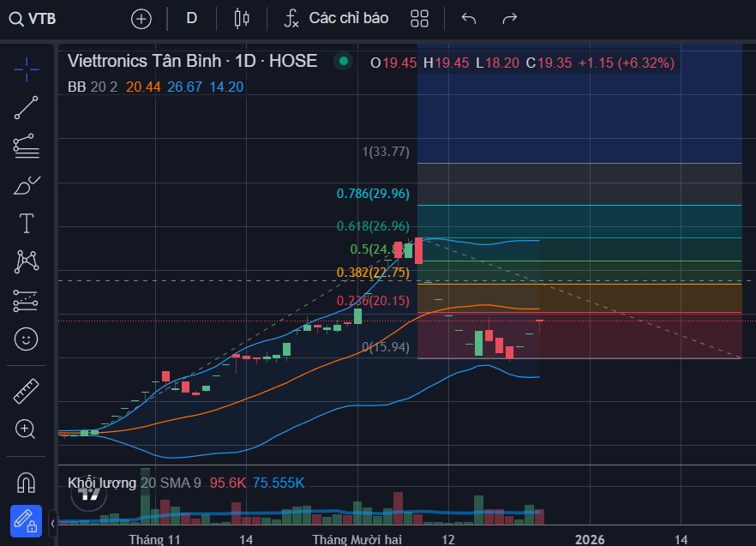Select the XABCD pattern tool
756x546 pixels.
click(x=27, y=261)
